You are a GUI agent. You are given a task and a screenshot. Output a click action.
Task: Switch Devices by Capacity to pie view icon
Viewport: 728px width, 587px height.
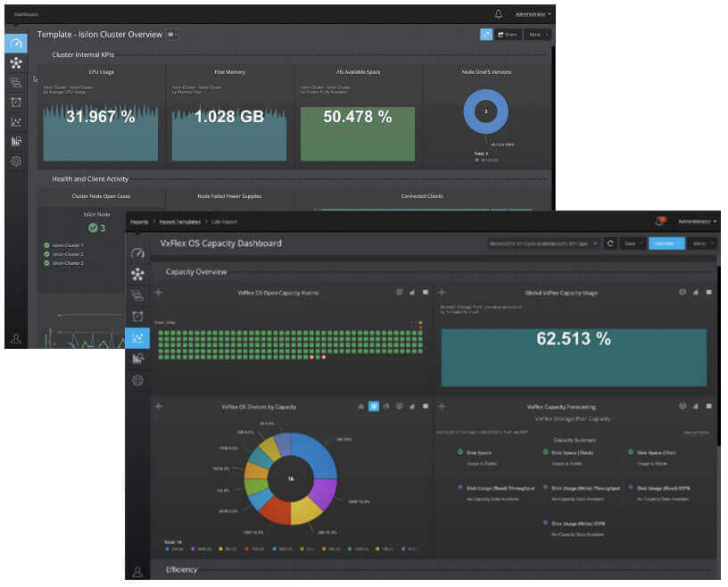[x=386, y=406]
